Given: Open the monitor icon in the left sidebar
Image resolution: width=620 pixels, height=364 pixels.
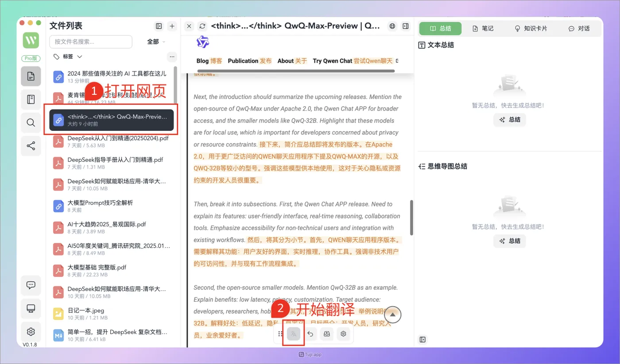Looking at the screenshot, I should (31, 308).
